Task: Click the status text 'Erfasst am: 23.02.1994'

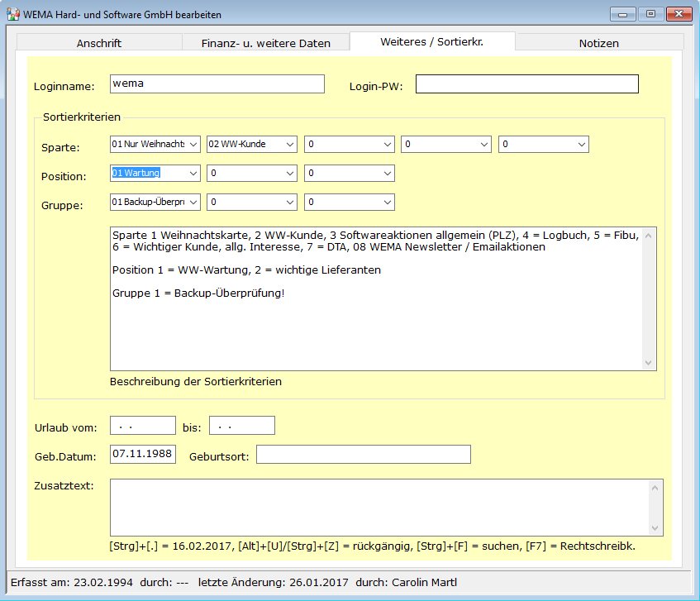Action: (72, 582)
